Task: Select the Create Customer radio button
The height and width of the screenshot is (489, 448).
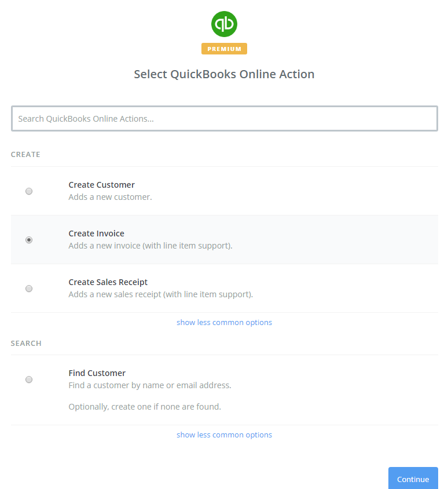Action: (x=29, y=191)
